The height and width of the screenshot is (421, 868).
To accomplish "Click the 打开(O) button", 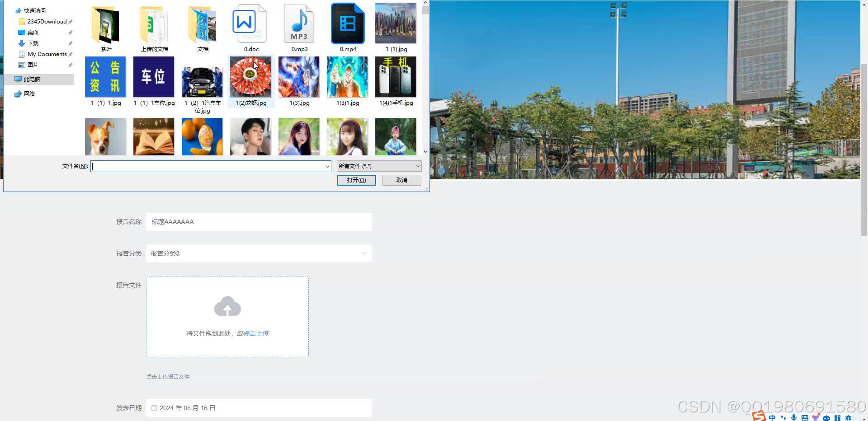I will pos(356,180).
